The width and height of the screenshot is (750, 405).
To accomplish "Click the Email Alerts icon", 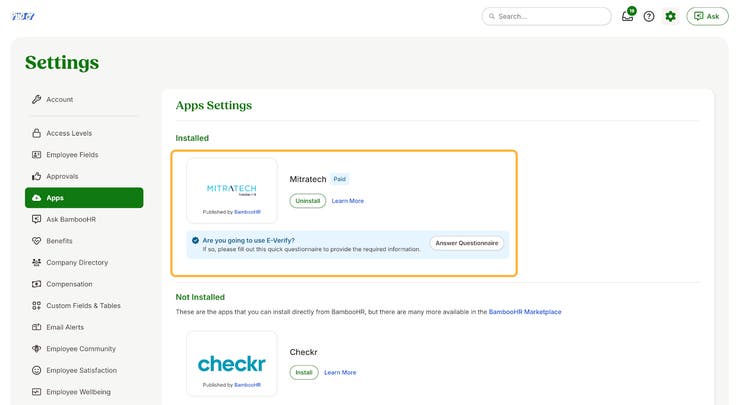I will coord(36,327).
